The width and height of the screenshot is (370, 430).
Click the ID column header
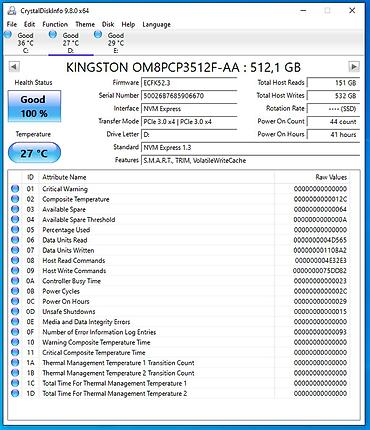coord(30,177)
